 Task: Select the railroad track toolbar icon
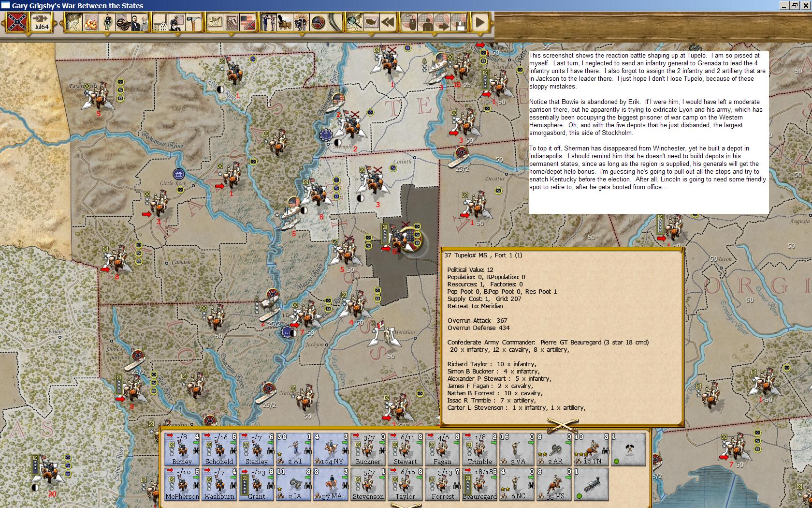click(334, 22)
